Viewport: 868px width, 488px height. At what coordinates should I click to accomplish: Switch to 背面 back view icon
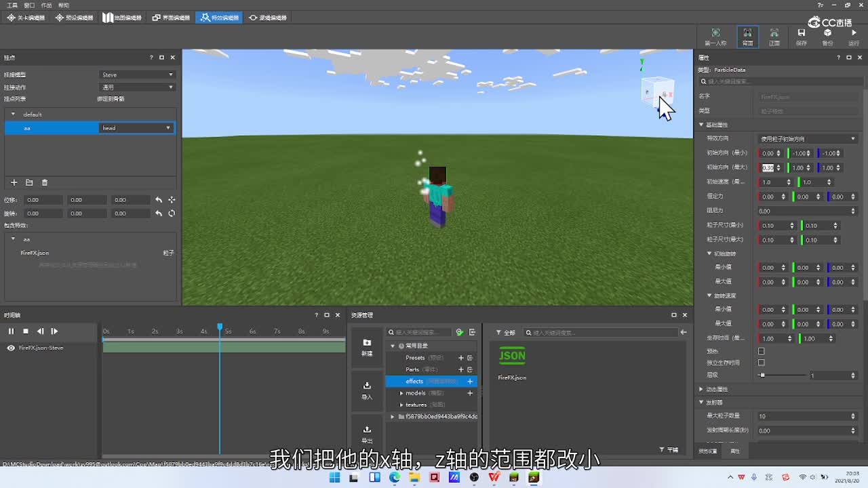click(x=747, y=36)
